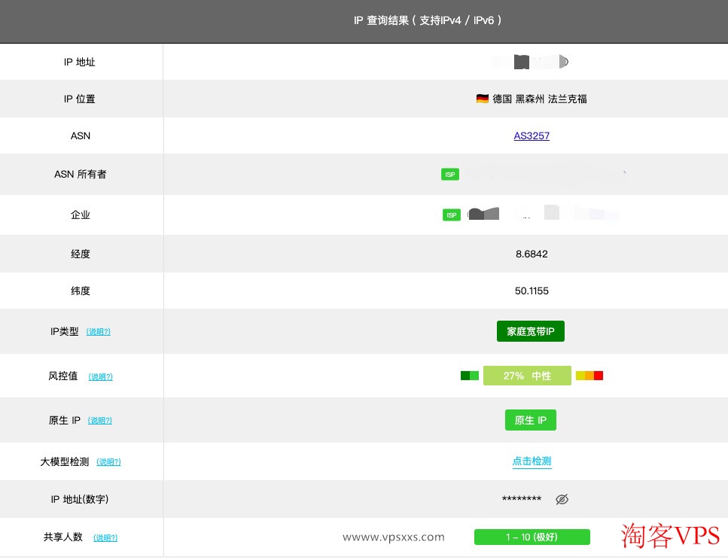The image size is (728, 560).
Task: Click the green low-risk color blocks
Action: 469,376
